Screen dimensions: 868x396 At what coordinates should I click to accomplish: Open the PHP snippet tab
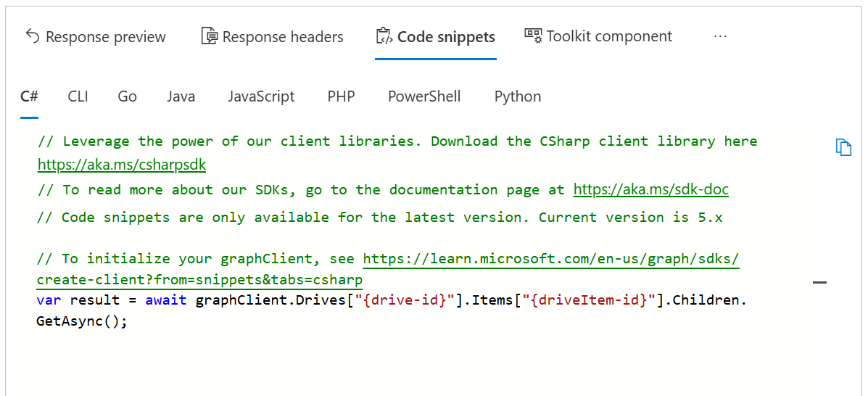pos(341,96)
